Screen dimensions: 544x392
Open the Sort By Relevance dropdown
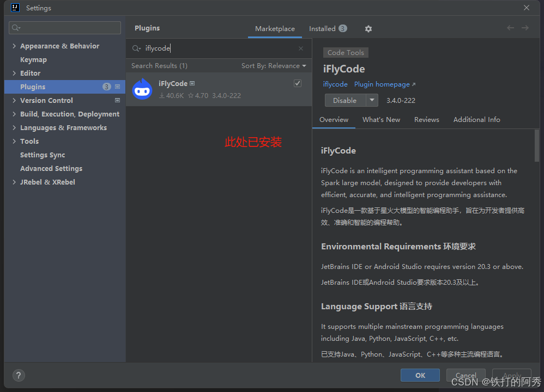pos(274,66)
